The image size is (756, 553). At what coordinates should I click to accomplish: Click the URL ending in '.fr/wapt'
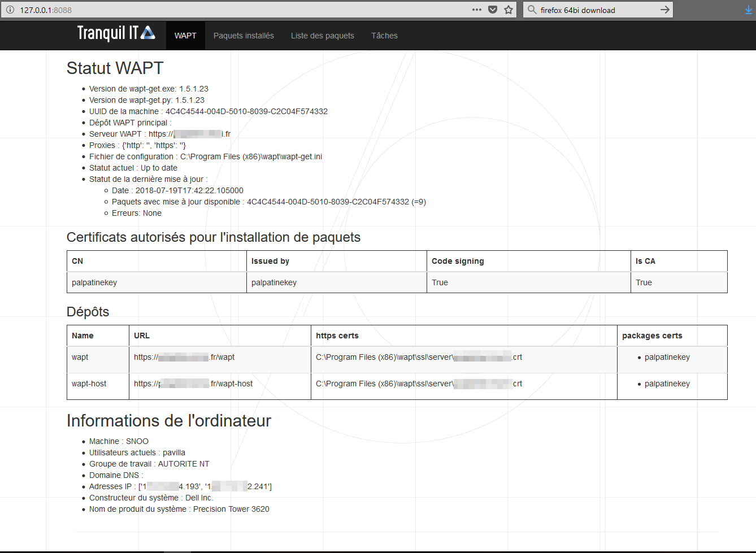click(184, 357)
